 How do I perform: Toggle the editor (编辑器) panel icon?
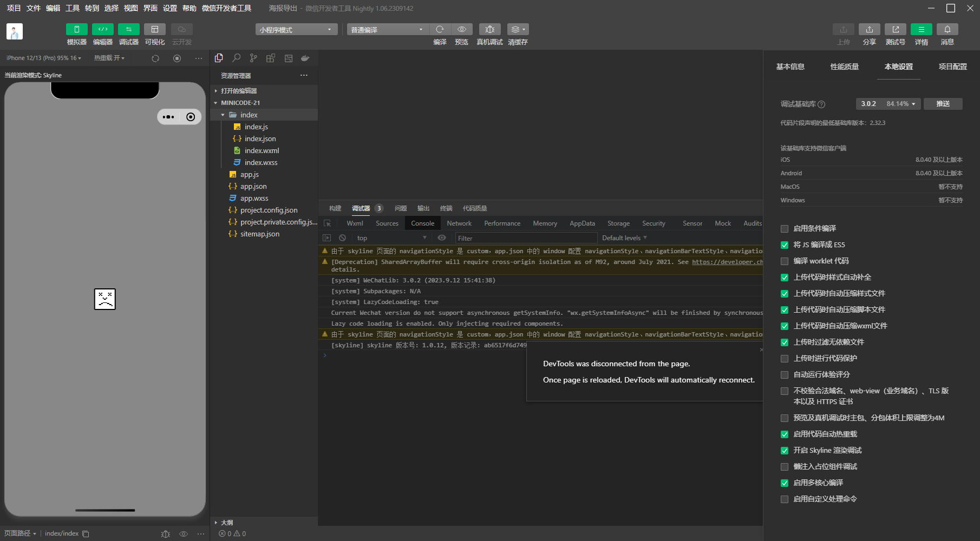(x=102, y=29)
